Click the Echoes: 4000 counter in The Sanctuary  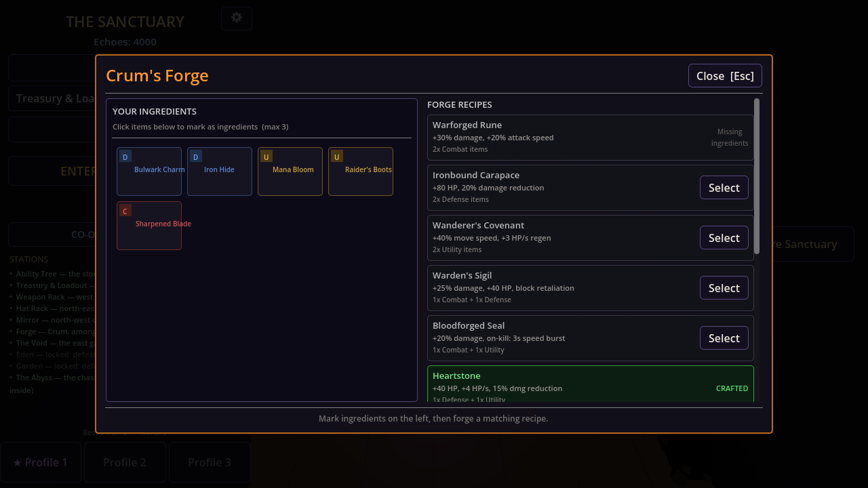[x=125, y=42]
